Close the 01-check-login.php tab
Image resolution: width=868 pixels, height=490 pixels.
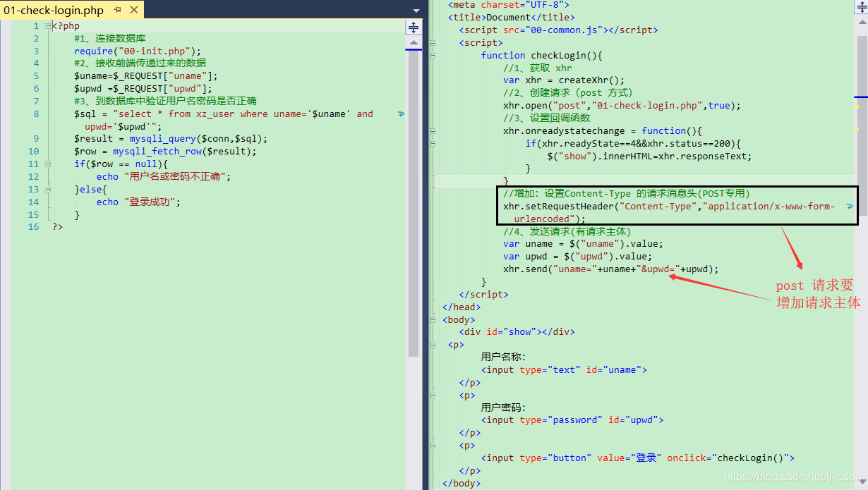click(x=133, y=11)
